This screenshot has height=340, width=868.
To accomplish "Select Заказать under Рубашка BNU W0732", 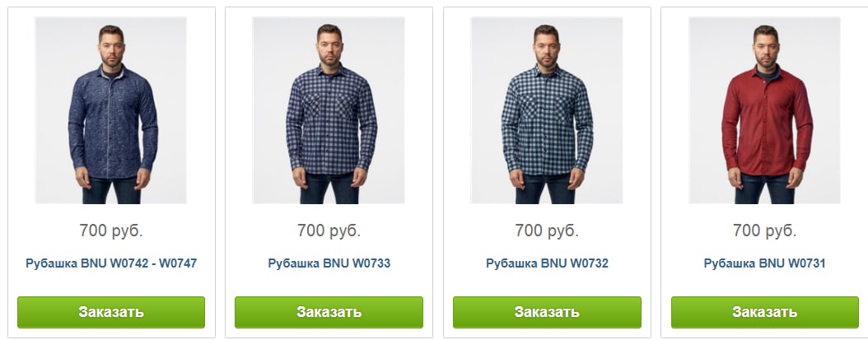I will (547, 312).
